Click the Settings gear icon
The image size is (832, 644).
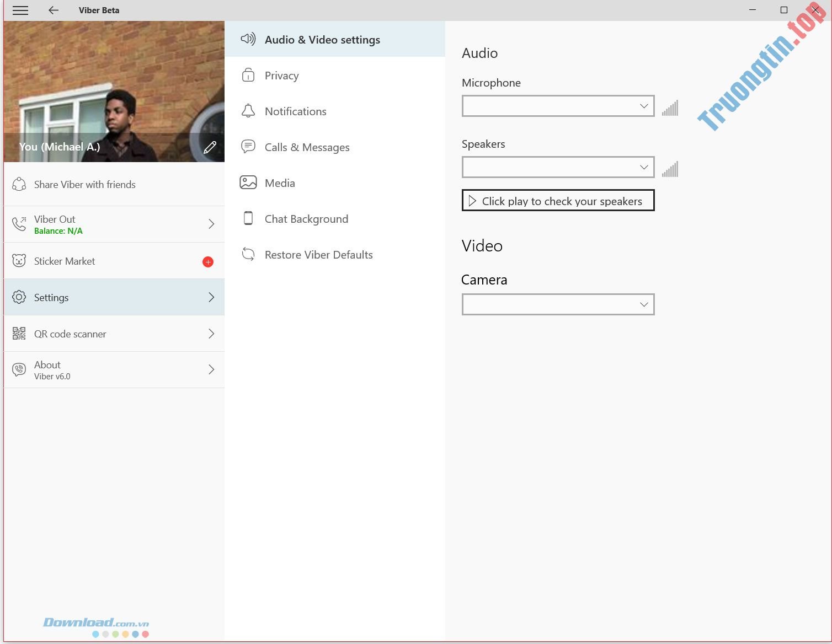(x=19, y=297)
